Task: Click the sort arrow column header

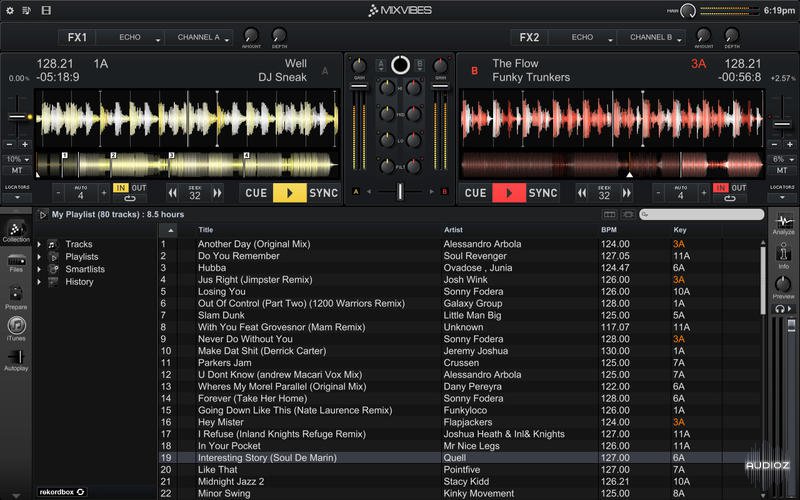Action: tap(170, 231)
